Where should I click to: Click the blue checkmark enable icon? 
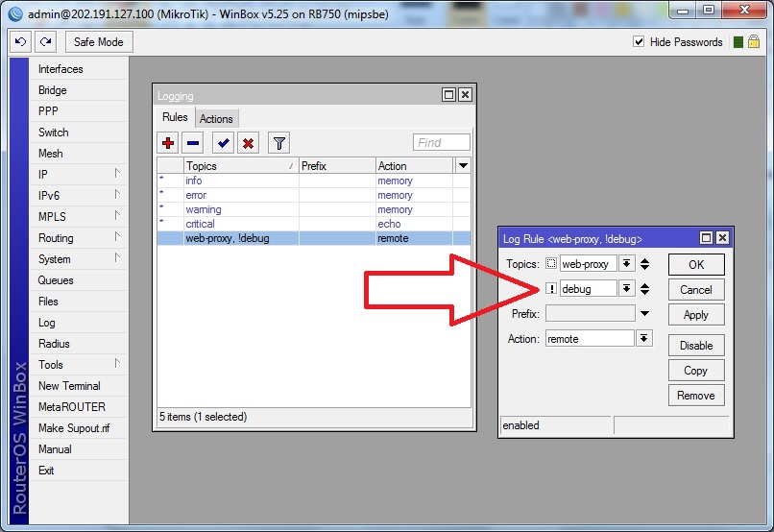(x=223, y=143)
